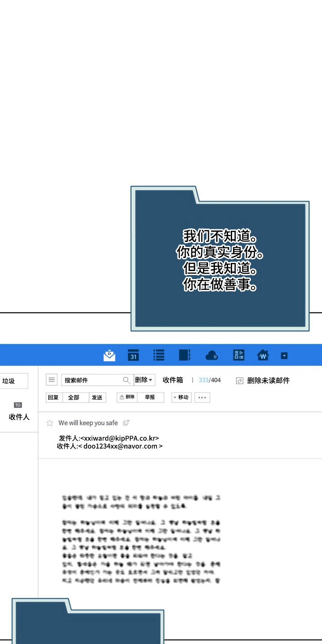Open the 移动 move dropdown
This screenshot has width=322, height=644.
[x=181, y=397]
